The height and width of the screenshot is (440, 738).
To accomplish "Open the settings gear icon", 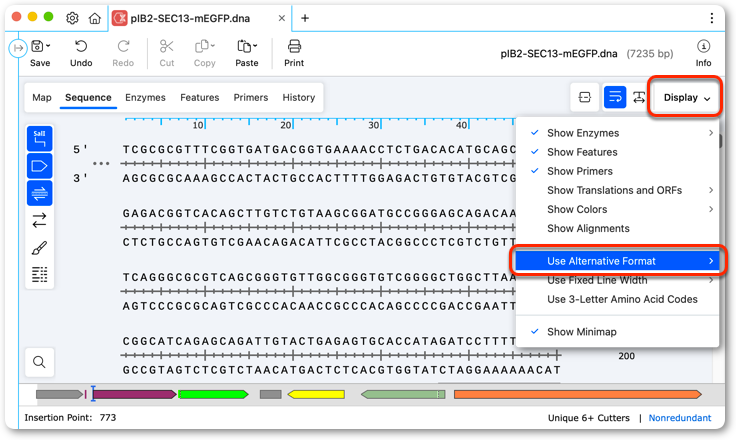I will (x=72, y=18).
